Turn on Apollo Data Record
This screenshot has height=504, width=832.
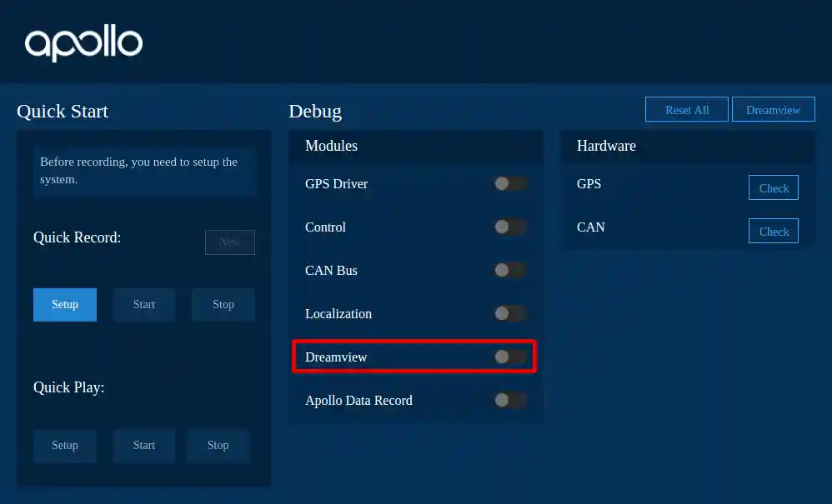pyautogui.click(x=510, y=400)
